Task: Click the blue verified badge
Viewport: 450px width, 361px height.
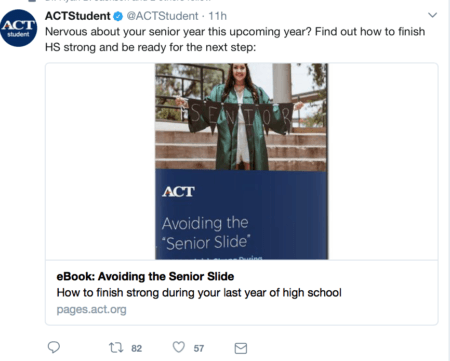Action: point(118,16)
